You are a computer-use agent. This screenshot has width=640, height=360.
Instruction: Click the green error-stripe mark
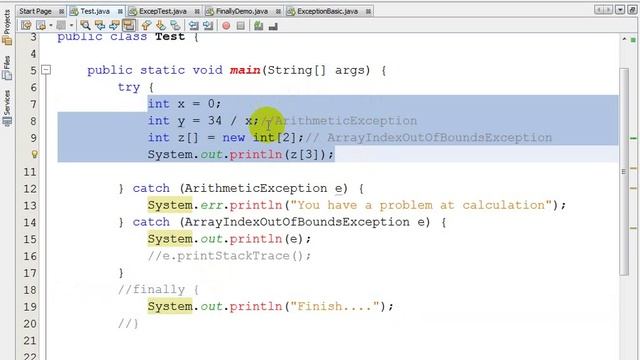coord(633,138)
